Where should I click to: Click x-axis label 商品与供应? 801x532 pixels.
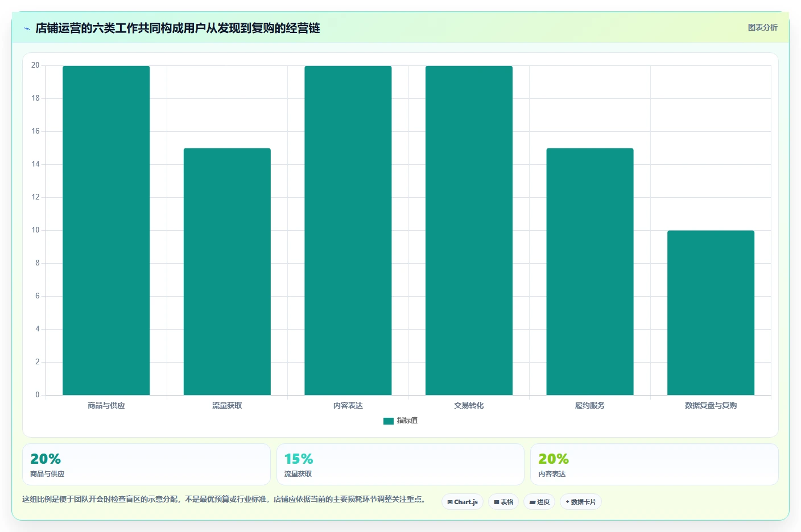[x=106, y=405]
